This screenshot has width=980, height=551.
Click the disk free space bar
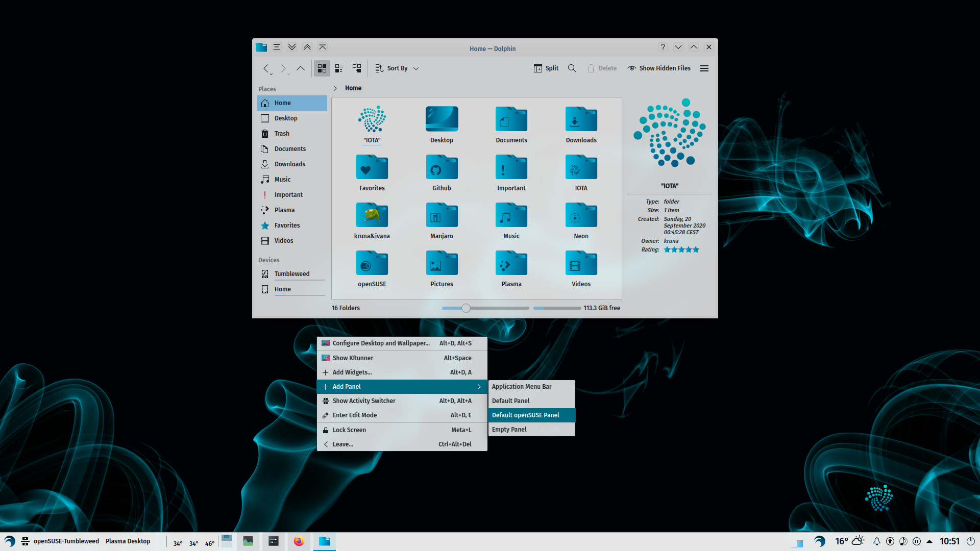(x=557, y=308)
